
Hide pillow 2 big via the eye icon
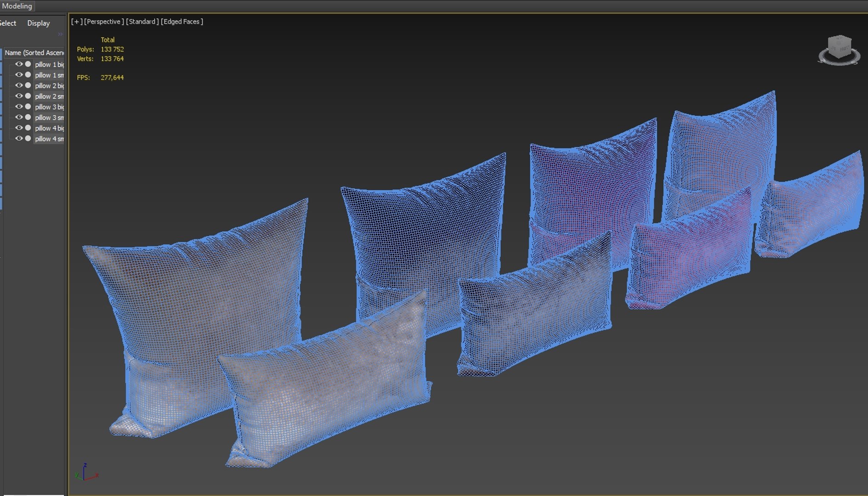(x=19, y=85)
